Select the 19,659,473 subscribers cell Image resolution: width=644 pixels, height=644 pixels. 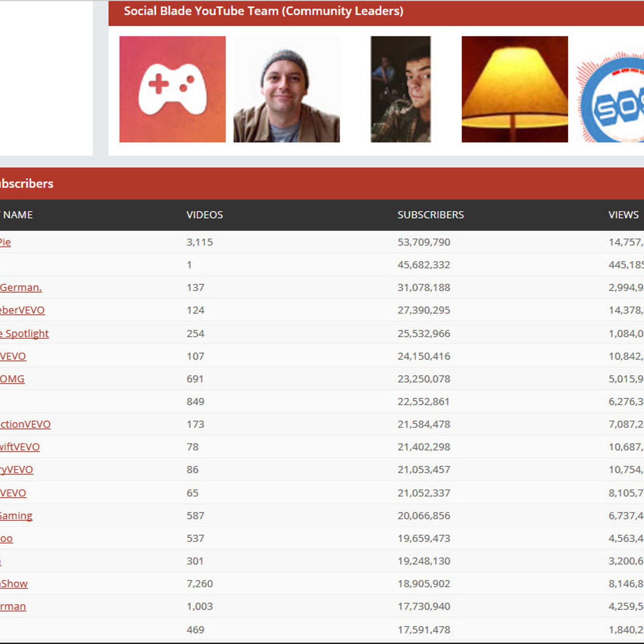(424, 538)
